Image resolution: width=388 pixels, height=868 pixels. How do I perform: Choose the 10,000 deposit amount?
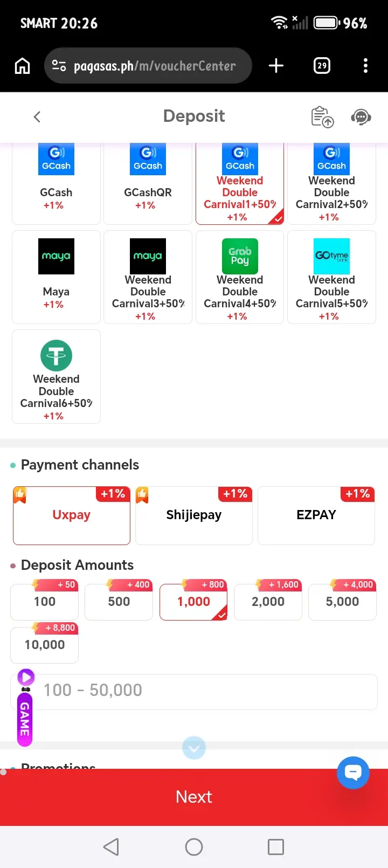tap(45, 644)
